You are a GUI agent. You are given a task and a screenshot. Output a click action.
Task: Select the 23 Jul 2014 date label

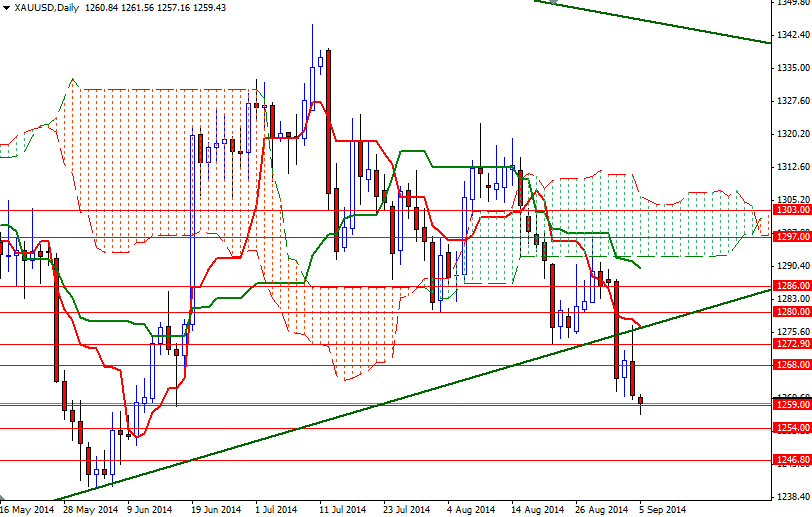tap(405, 509)
